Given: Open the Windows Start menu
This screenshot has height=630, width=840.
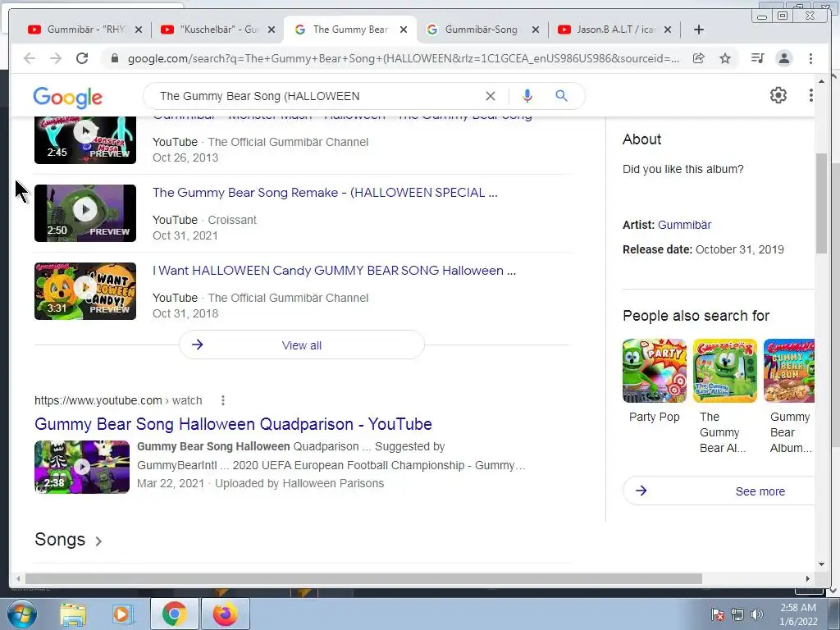Looking at the screenshot, I should tap(21, 614).
